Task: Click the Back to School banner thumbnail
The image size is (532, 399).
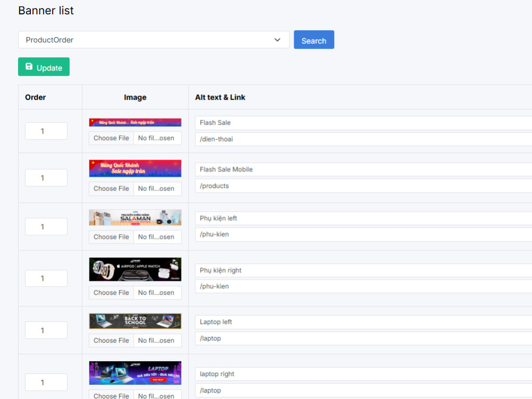Action: tap(135, 321)
